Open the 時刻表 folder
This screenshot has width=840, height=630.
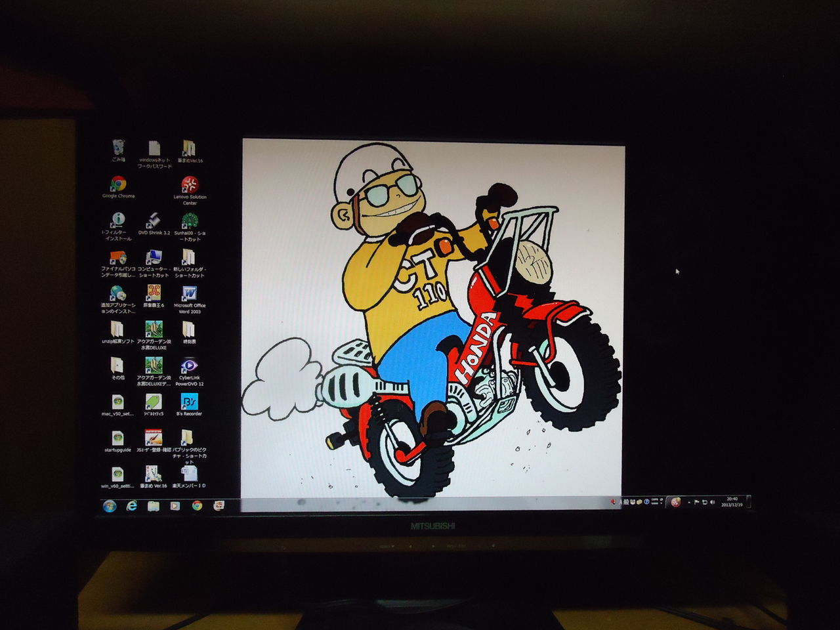click(x=189, y=333)
